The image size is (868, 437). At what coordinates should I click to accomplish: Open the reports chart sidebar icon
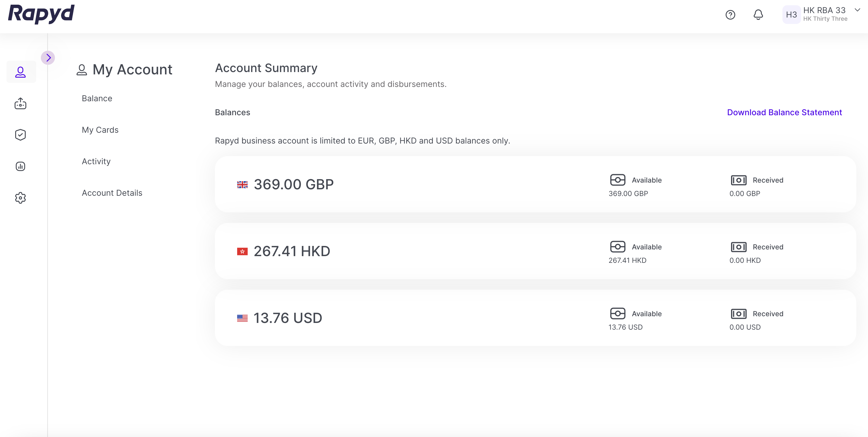pos(20,166)
